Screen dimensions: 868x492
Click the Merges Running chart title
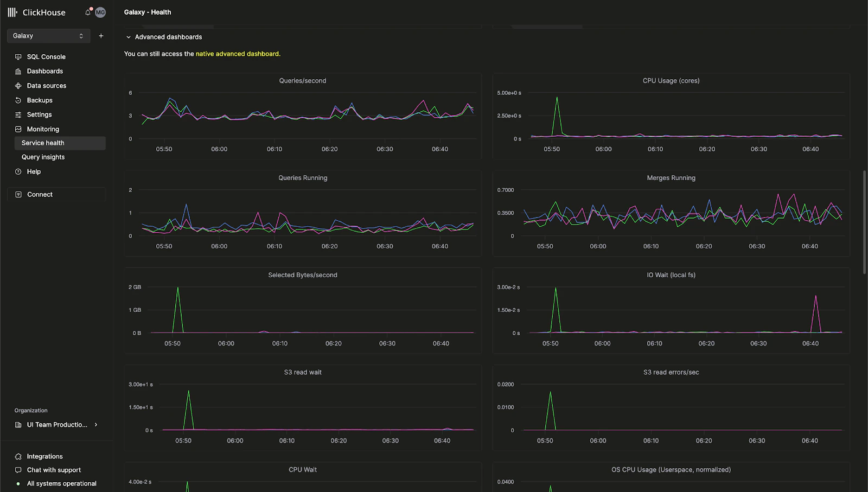[671, 178]
